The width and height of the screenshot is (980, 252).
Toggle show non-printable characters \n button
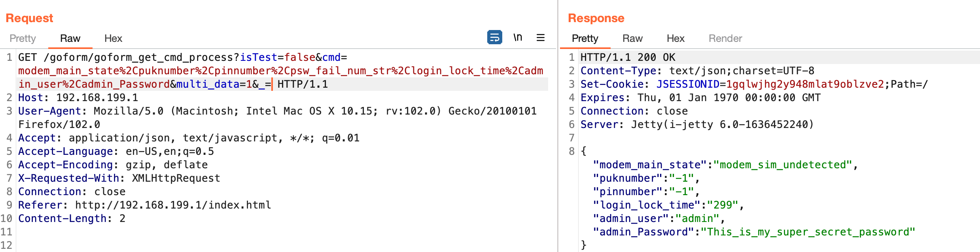tap(518, 38)
